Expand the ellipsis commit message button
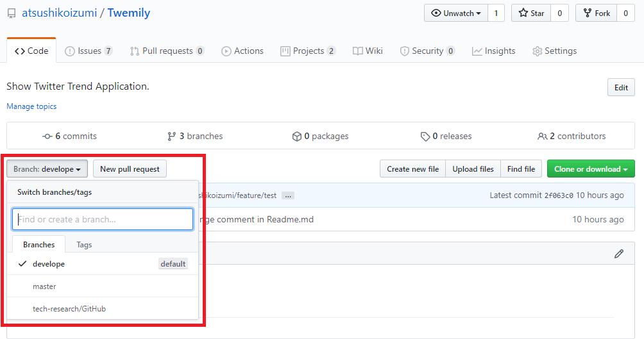Viewport: 644px width, 339px height. point(287,195)
